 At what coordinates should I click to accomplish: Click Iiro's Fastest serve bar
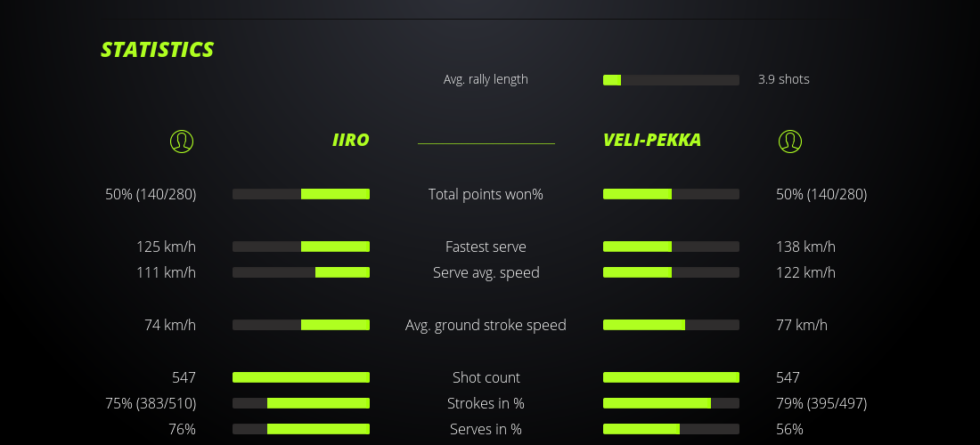point(301,247)
